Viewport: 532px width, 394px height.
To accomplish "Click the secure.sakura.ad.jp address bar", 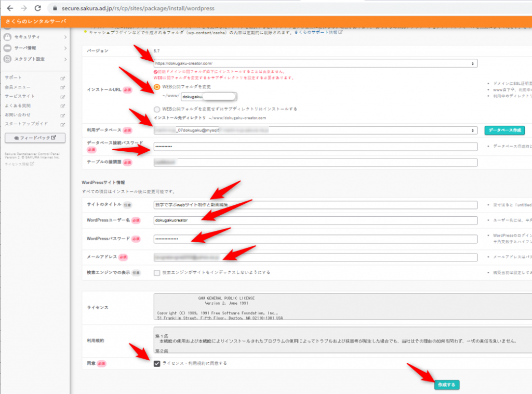I will point(138,8).
